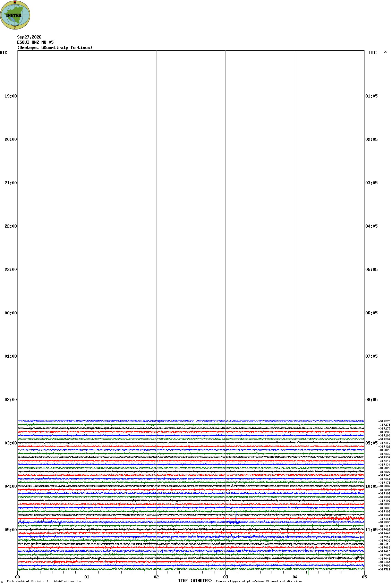Click minute 03 on the bottom axis
Image resolution: width=392 pixels, height=586 pixels.
pos(225,577)
